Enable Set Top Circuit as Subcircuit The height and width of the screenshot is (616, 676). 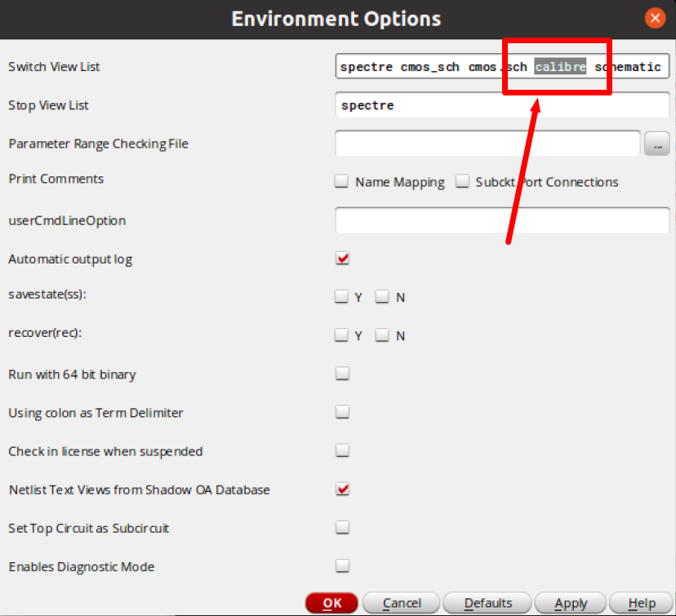[342, 527]
